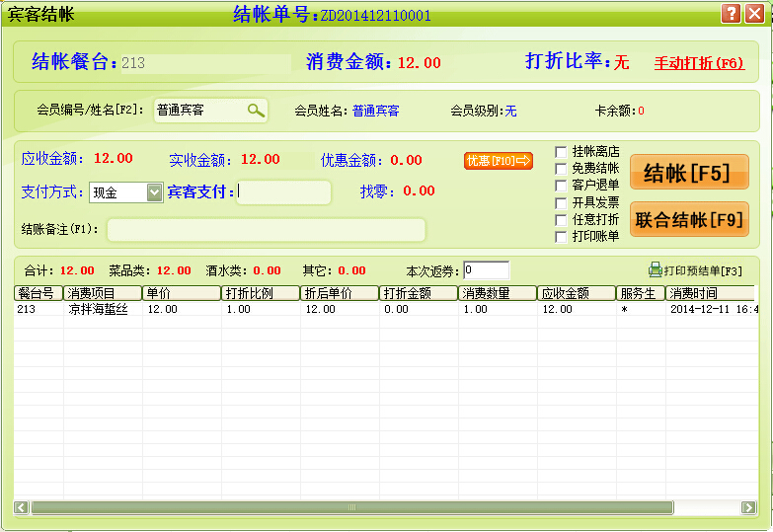Click the member search magnifier icon
The width and height of the screenshot is (773, 532).
click(255, 111)
